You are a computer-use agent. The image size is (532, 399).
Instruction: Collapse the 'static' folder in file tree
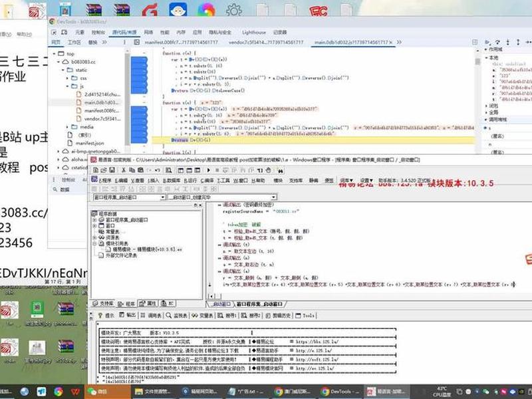63,70
